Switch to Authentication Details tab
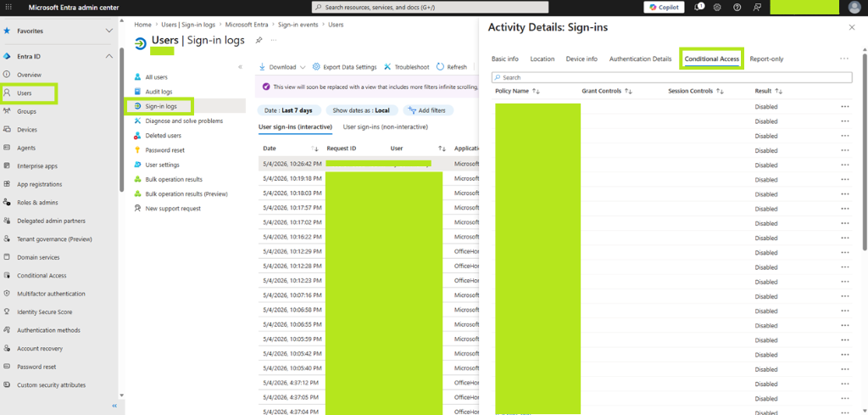The image size is (868, 415). (x=640, y=59)
